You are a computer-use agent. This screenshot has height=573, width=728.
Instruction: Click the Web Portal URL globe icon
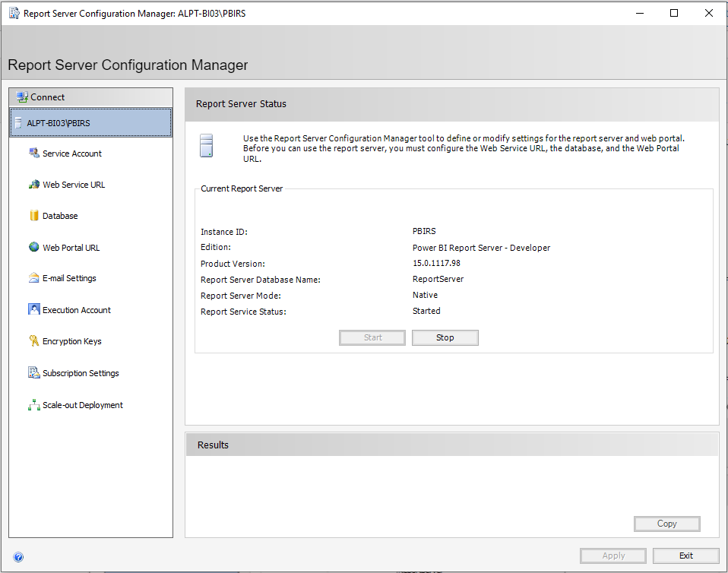pyautogui.click(x=33, y=247)
